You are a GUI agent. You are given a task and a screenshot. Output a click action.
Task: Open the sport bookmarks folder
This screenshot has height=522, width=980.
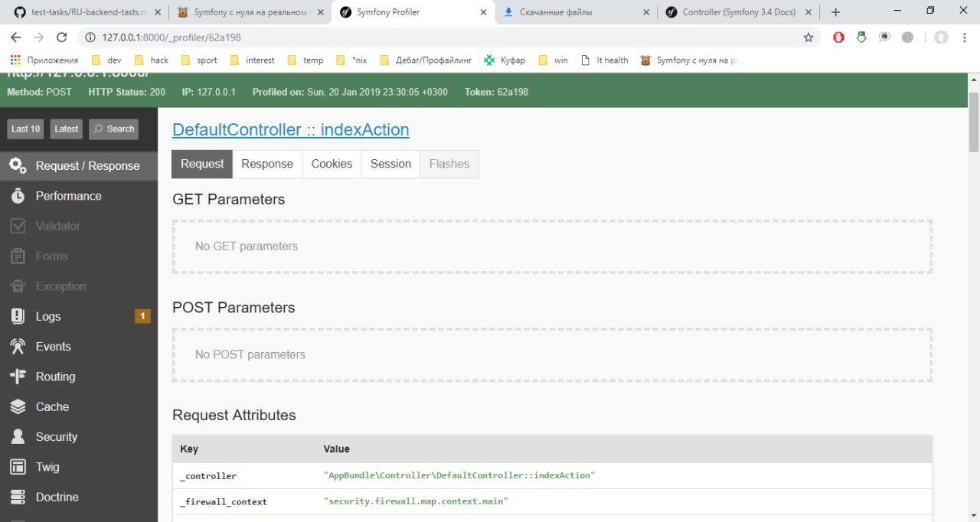[199, 60]
